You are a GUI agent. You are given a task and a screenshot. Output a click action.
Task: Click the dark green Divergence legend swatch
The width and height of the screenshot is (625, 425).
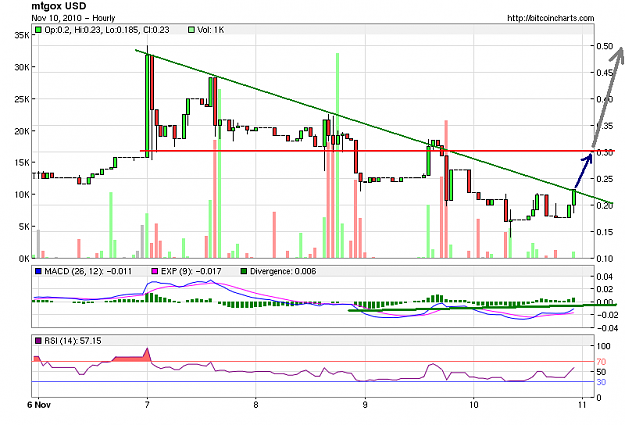click(244, 272)
